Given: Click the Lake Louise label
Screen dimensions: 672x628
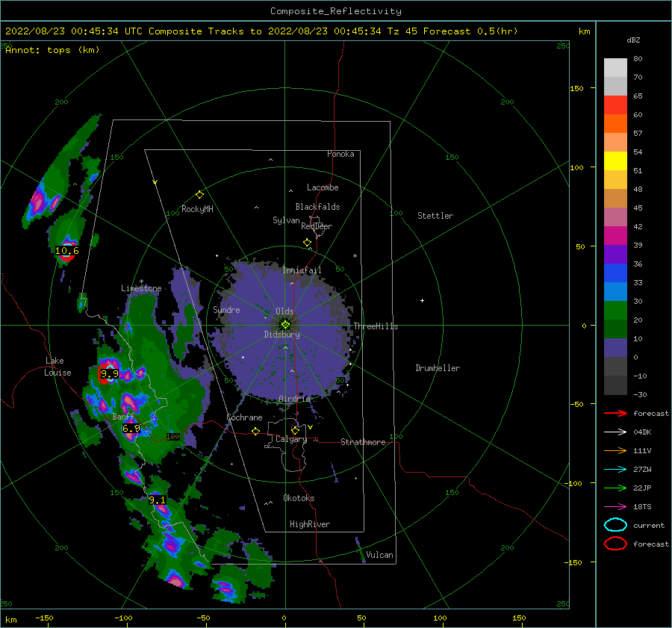Looking at the screenshot, I should tap(57, 367).
